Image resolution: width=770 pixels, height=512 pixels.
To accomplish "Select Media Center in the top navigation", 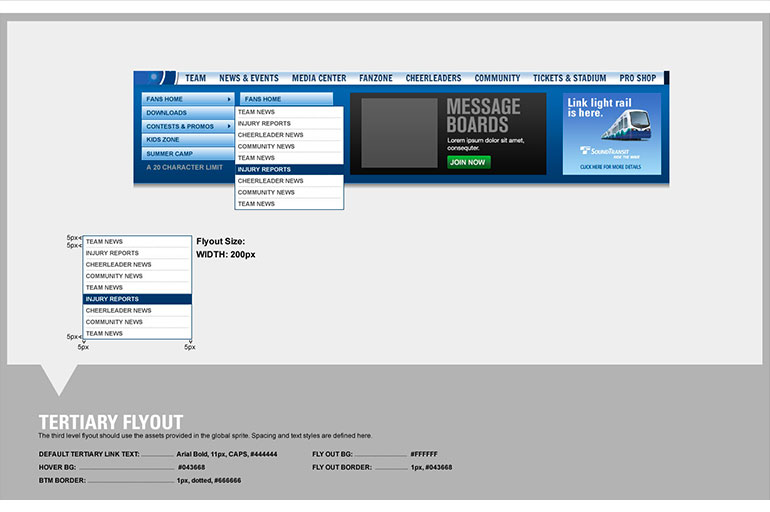I will [319, 78].
